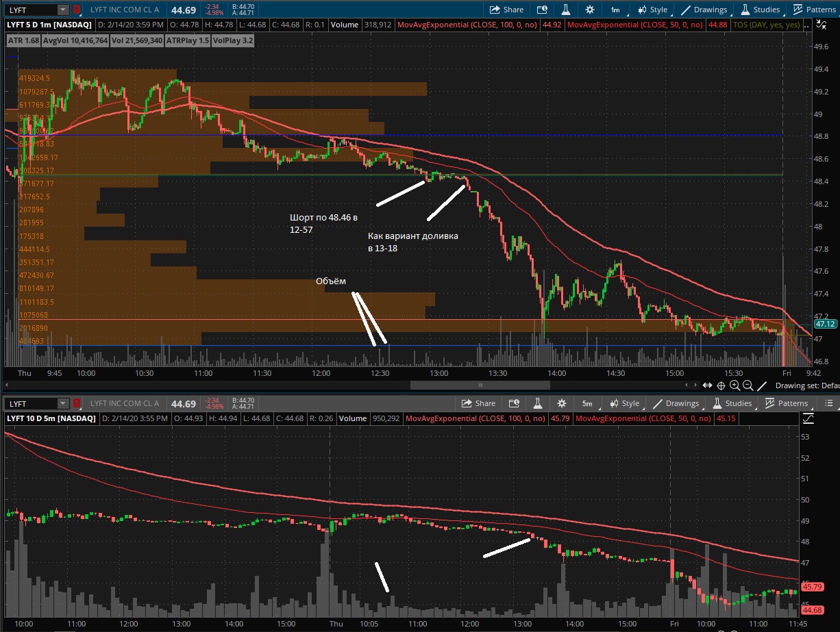The height and width of the screenshot is (632, 840).
Task: Click the 45.79 price bubble on lower axis
Action: click(813, 587)
